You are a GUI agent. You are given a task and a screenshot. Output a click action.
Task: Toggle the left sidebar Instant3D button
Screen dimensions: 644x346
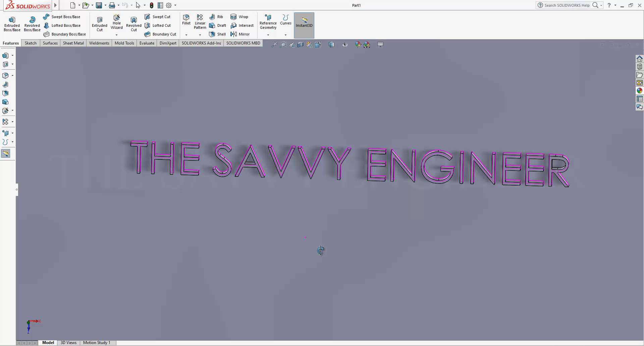coord(6,154)
